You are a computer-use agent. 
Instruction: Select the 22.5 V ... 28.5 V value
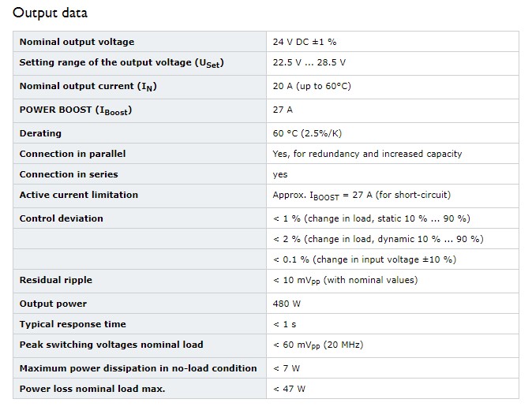coord(309,62)
